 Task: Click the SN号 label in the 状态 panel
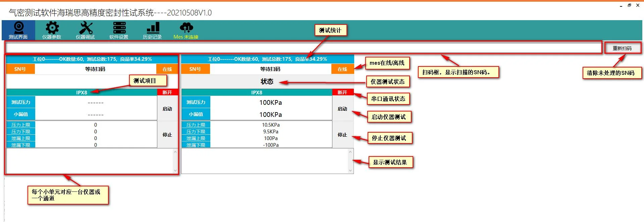pos(195,69)
